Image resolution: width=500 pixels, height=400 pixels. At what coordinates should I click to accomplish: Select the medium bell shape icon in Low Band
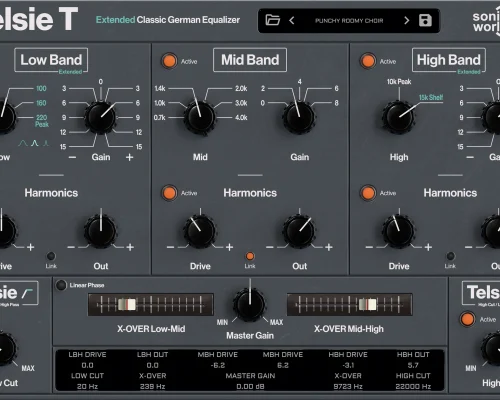tap(35, 143)
